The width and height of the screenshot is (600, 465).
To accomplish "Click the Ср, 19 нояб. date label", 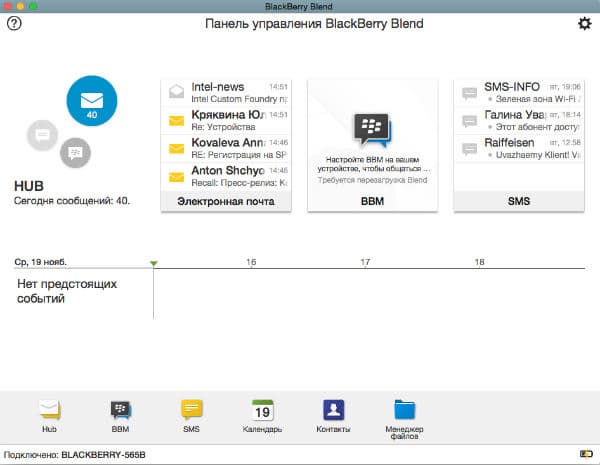I will 41,262.
